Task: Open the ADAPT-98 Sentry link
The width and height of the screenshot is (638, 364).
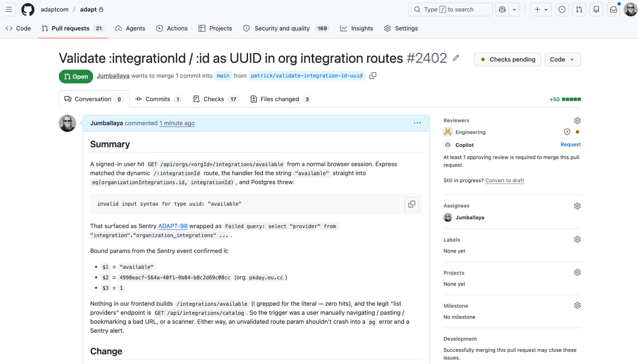Action: tap(173, 226)
